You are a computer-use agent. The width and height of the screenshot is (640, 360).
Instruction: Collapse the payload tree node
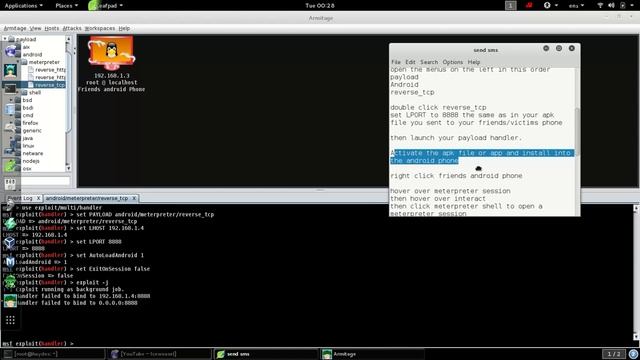pyautogui.click(x=5, y=39)
